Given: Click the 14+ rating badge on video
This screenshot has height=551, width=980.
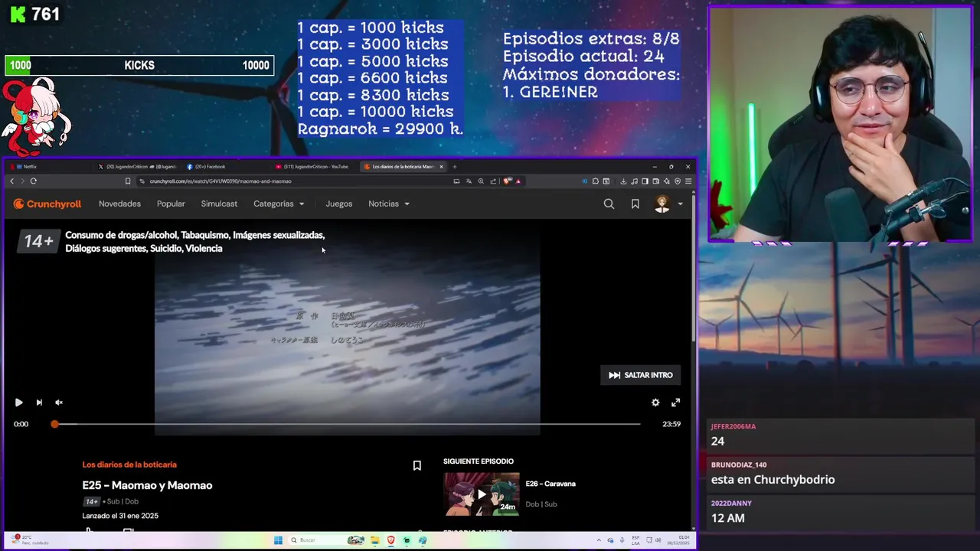Looking at the screenshot, I should pyautogui.click(x=38, y=242).
